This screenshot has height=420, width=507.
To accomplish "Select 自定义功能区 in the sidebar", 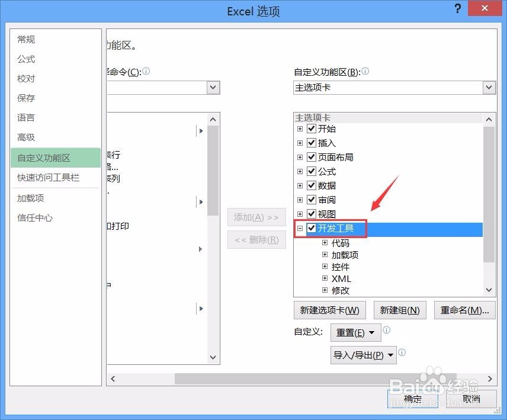I will (x=56, y=158).
